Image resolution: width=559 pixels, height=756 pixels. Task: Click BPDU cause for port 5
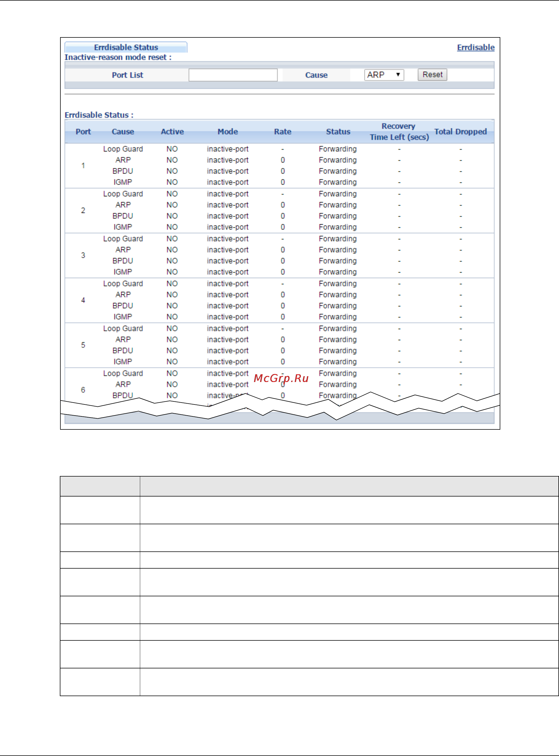[123, 351]
